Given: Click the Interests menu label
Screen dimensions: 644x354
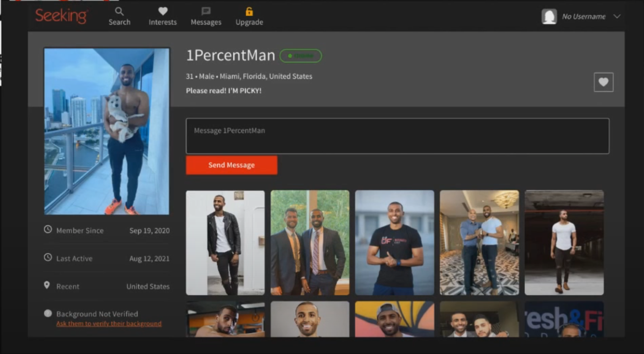Looking at the screenshot, I should tap(163, 22).
